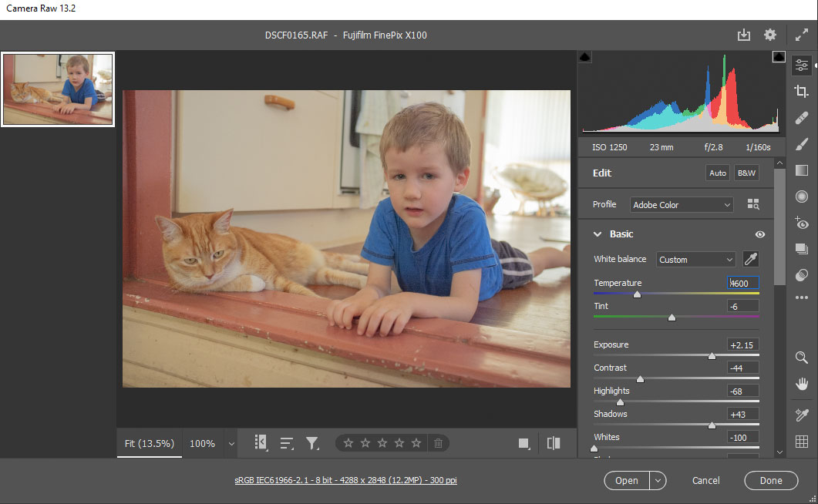
Task: Toggle the grid overlay
Action: 801,442
